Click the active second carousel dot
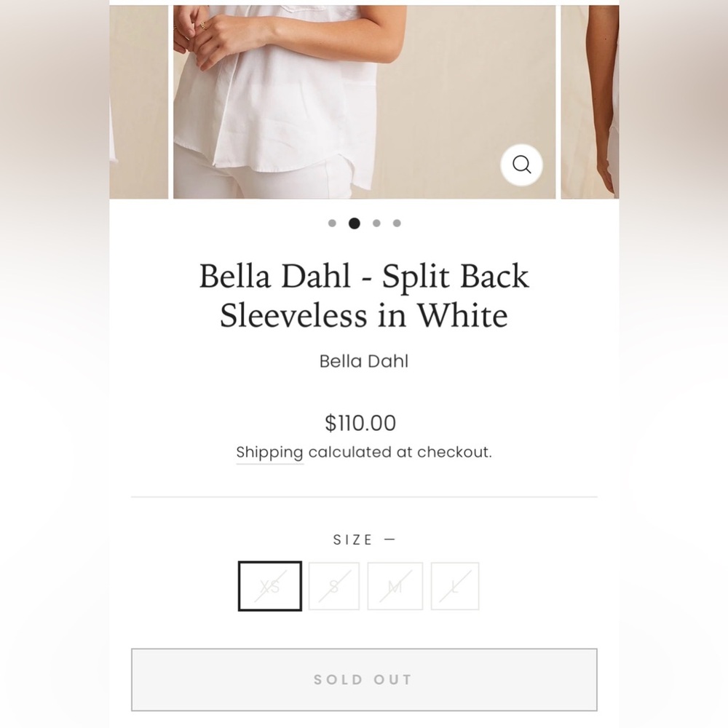Image resolution: width=728 pixels, height=728 pixels. coord(355,223)
